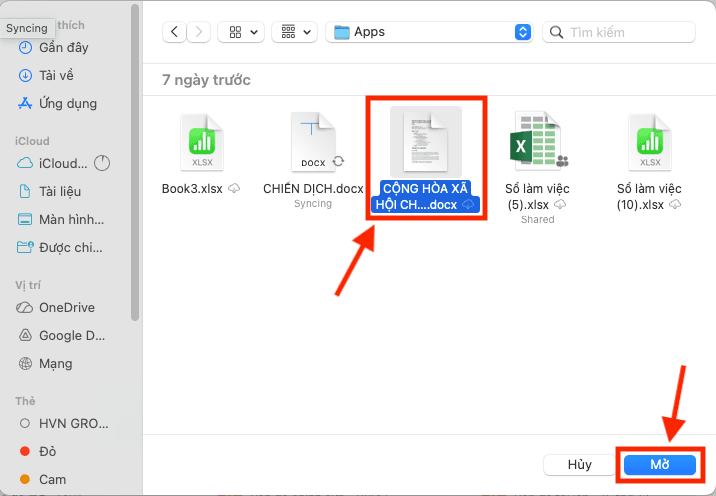Expand the Apps folder location popup
This screenshot has height=496, width=716.
523,32
